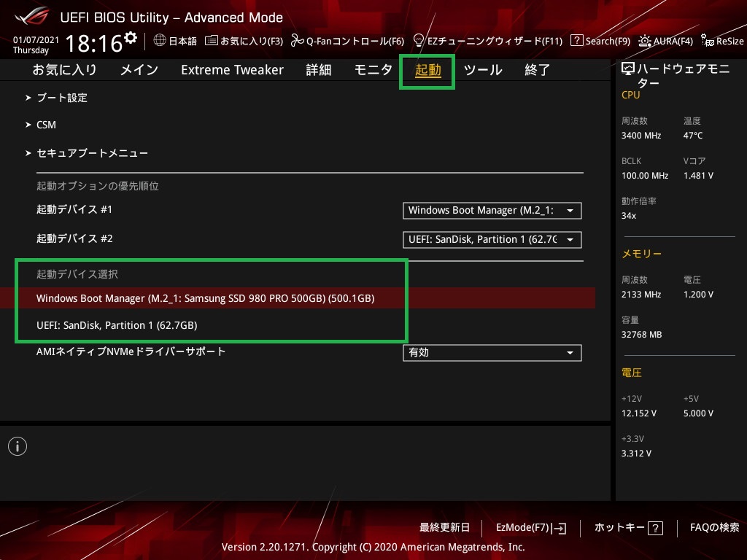747x560 pixels.
Task: Click +3.3V reading 3.312 V
Action: (636, 454)
